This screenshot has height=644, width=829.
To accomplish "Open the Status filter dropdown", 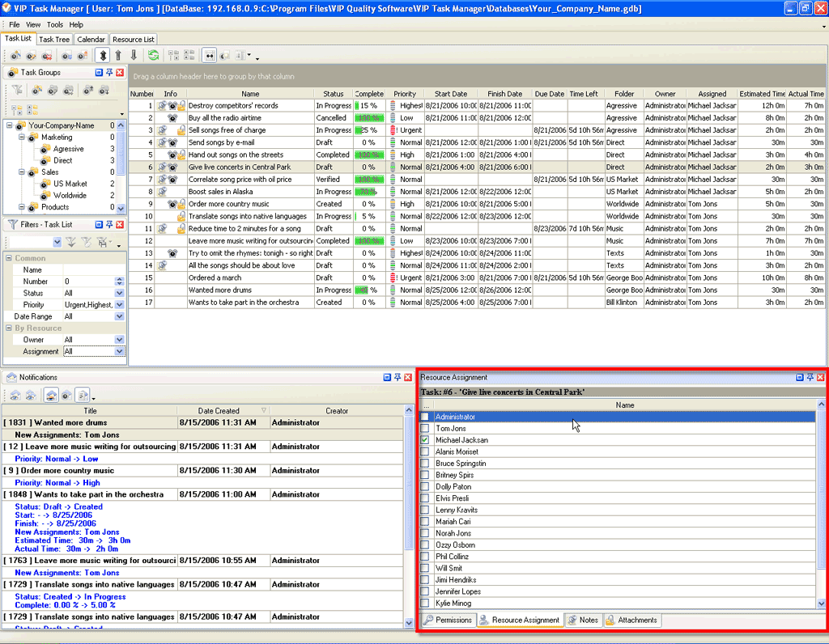I will [119, 293].
